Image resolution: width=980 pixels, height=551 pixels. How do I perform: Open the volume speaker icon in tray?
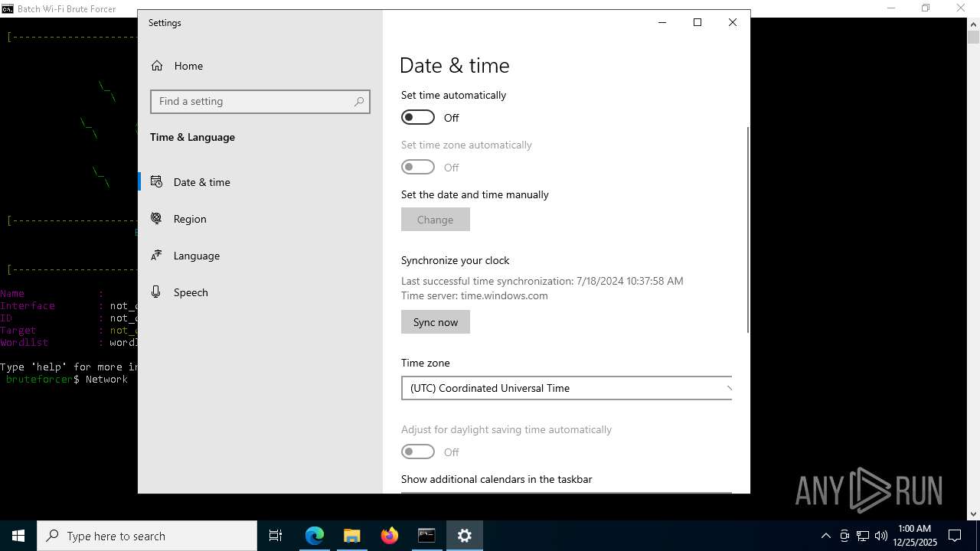[881, 536]
